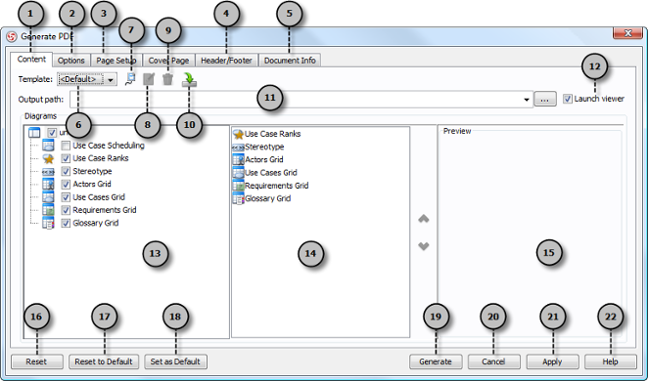Click the Glossary Grid icon in left tree
The image size is (648, 381).
pos(48,223)
